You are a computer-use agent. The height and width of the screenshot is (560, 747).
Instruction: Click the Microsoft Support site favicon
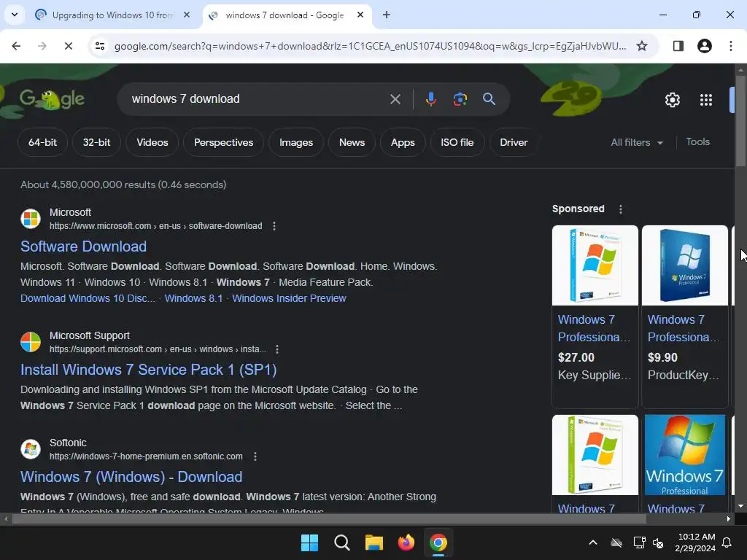point(31,341)
